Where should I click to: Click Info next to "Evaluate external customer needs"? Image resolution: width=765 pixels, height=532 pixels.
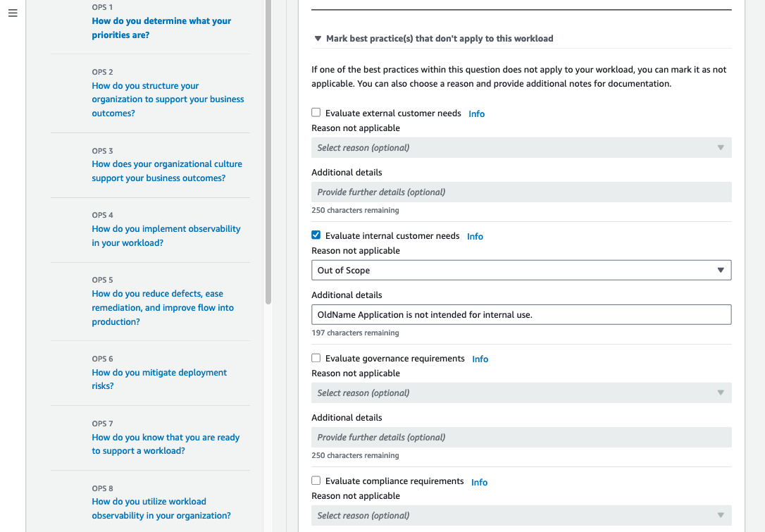click(476, 113)
